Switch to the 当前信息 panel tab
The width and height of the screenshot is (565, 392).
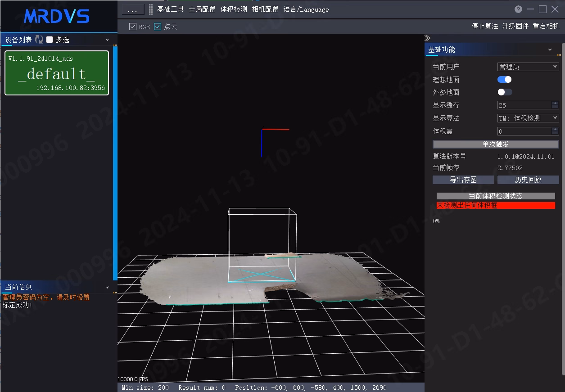click(x=18, y=287)
